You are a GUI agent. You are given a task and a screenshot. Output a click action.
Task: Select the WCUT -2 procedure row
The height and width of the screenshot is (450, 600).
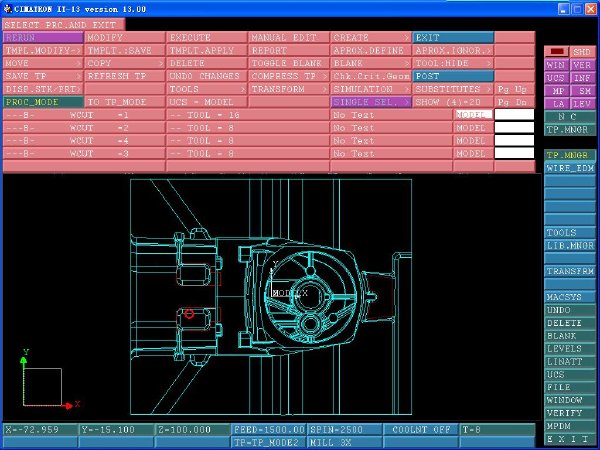coord(84,128)
